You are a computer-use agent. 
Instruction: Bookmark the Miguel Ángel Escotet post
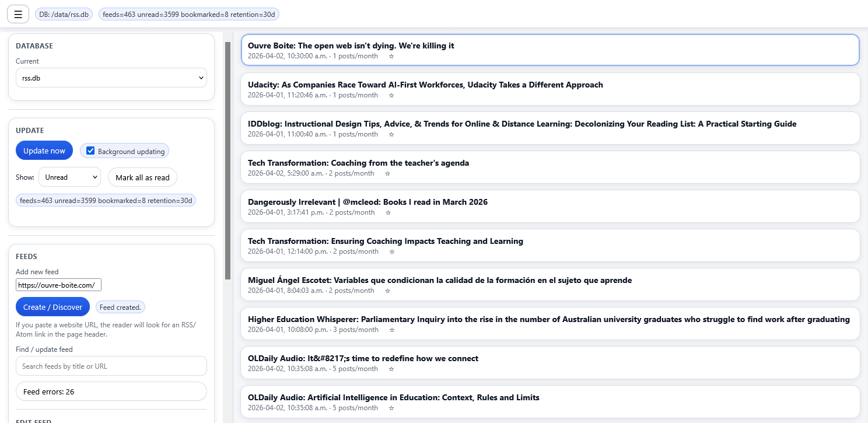(x=387, y=291)
